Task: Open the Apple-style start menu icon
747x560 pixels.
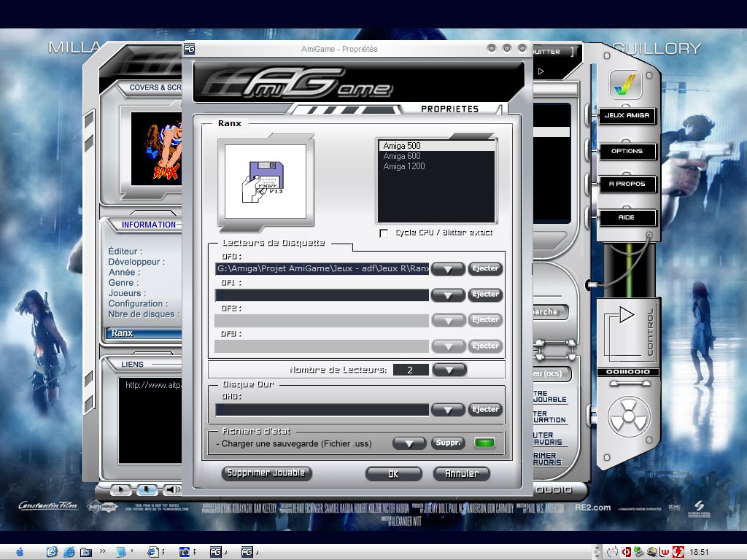Action: [20, 552]
